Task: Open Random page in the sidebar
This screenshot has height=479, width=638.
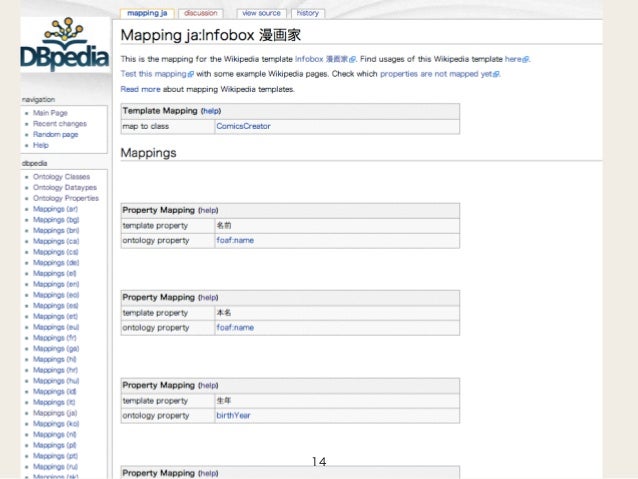Action: tap(55, 134)
